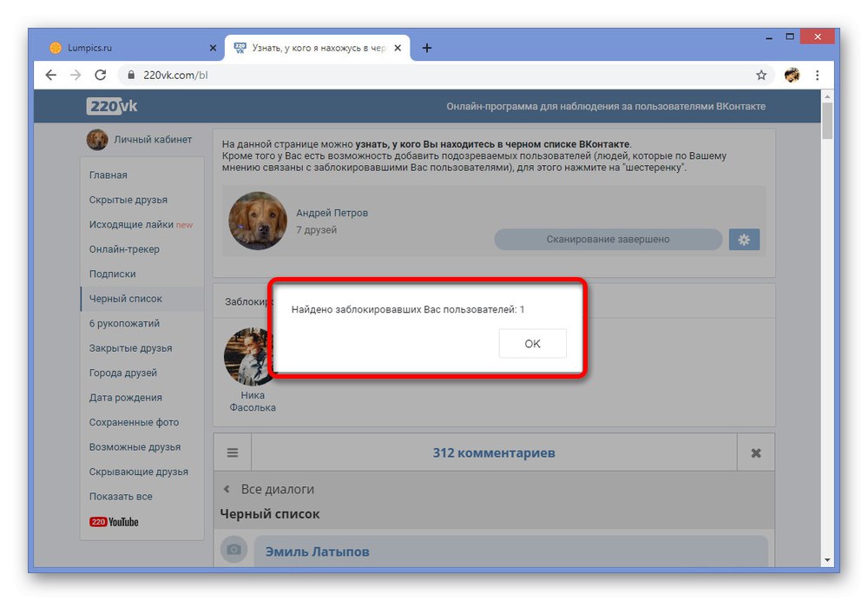Viewport: 868px width, 601px height.
Task: Open 'Подписки' in the sidebar
Action: click(112, 274)
